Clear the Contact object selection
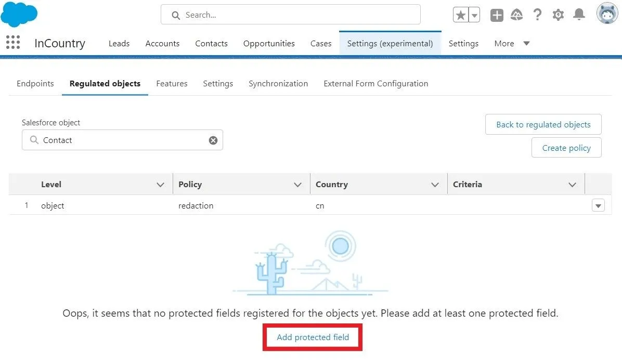 click(213, 140)
